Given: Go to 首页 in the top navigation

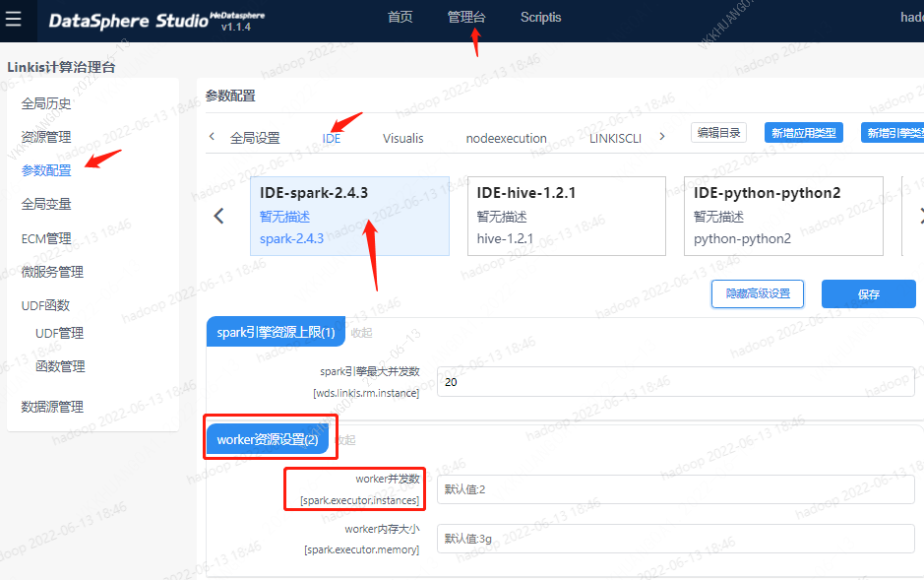Looking at the screenshot, I should click(400, 17).
